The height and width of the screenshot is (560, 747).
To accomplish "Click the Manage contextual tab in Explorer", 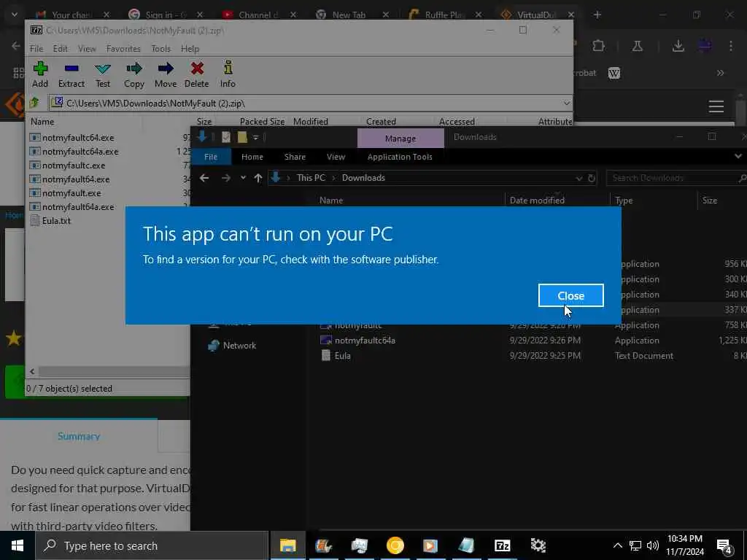I will tap(400, 138).
